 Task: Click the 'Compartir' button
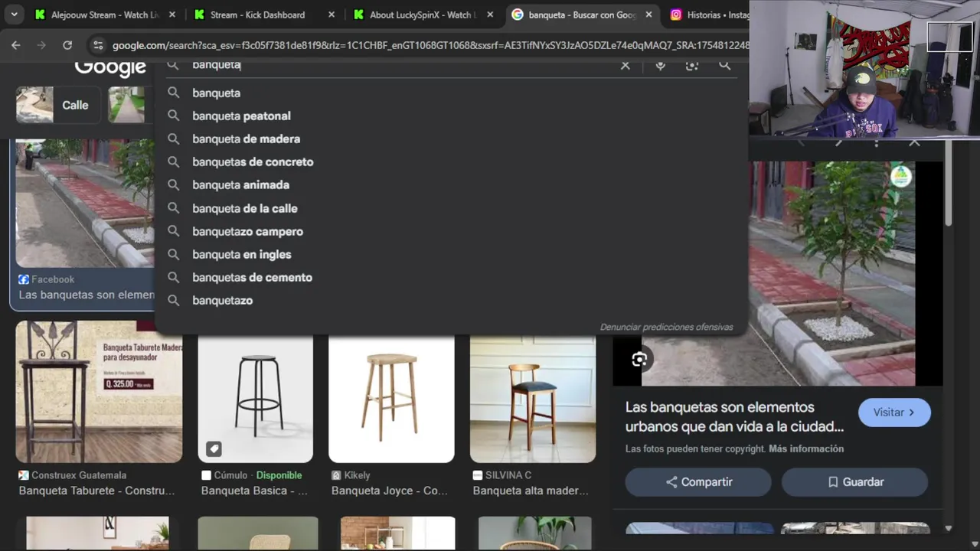(698, 482)
